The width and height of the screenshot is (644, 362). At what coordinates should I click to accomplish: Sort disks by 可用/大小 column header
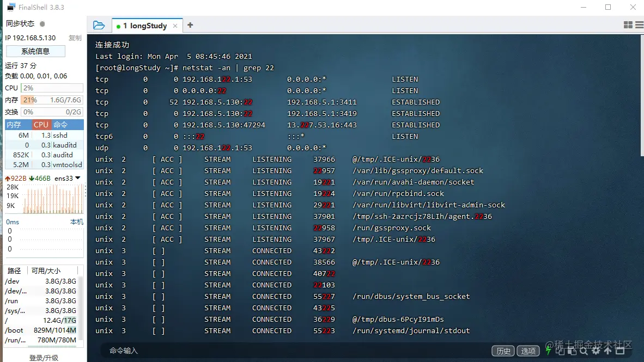tap(46, 271)
